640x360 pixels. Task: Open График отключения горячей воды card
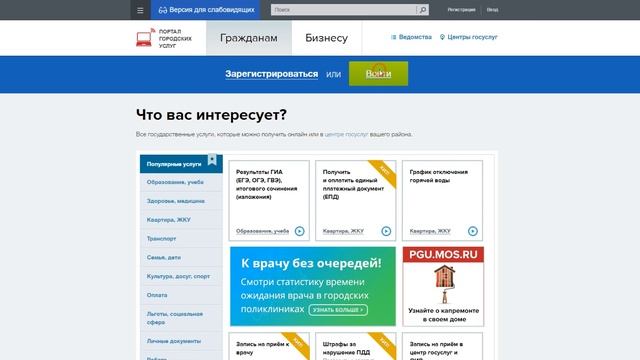442,200
